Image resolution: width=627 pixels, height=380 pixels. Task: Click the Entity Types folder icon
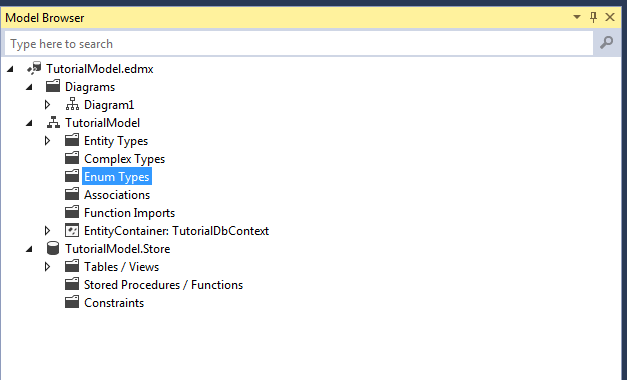[x=72, y=140]
